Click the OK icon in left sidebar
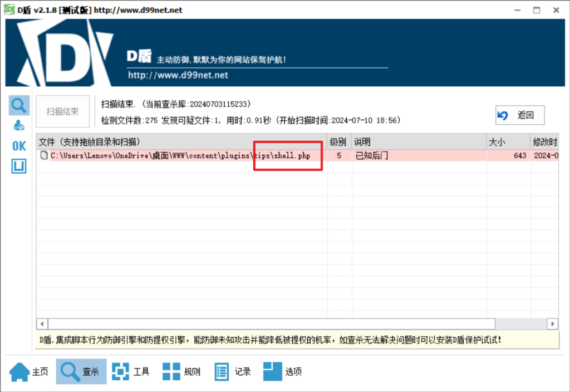This screenshot has width=570, height=392. tap(19, 146)
